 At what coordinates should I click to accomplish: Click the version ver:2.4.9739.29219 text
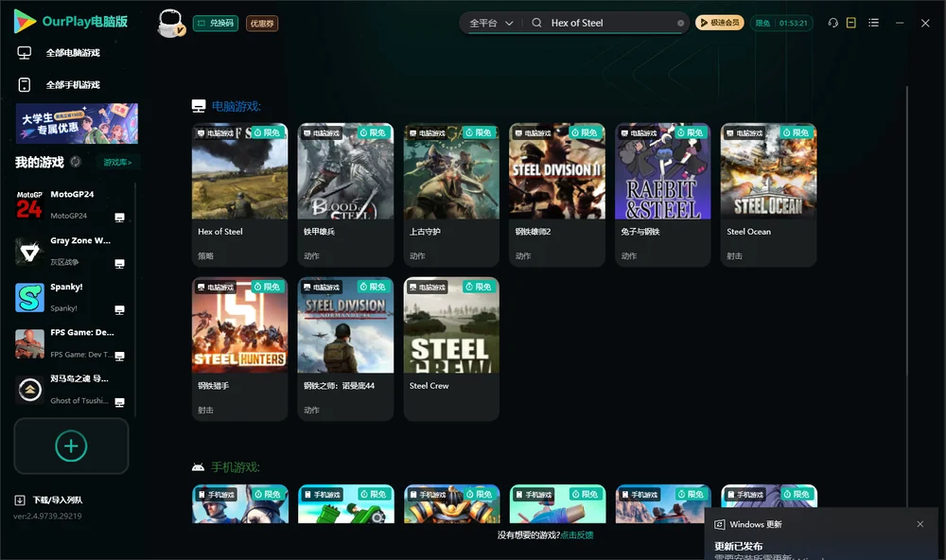click(x=47, y=516)
